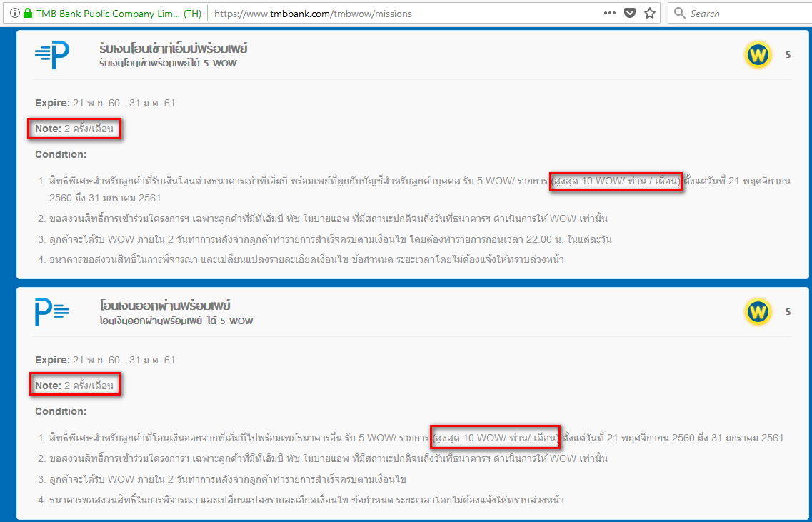Viewport: 812px width, 522px height.
Task: Click the magnifier icon in Search box
Action: [679, 13]
